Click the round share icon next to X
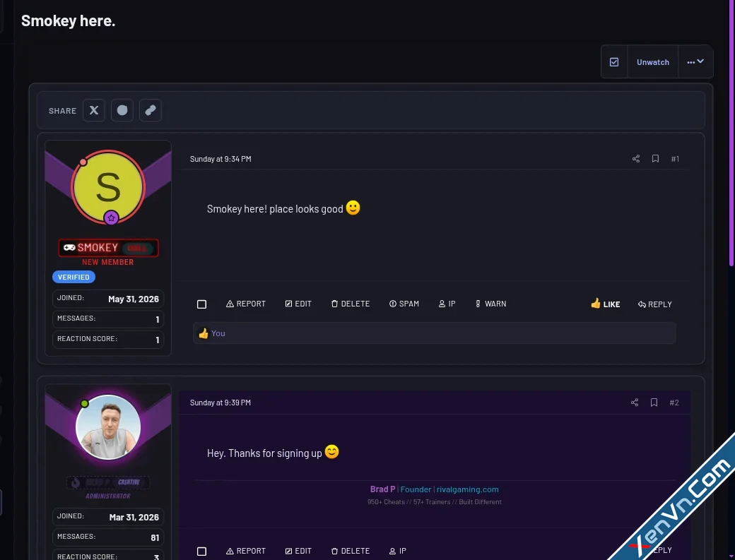This screenshot has height=560, width=735. tap(122, 110)
